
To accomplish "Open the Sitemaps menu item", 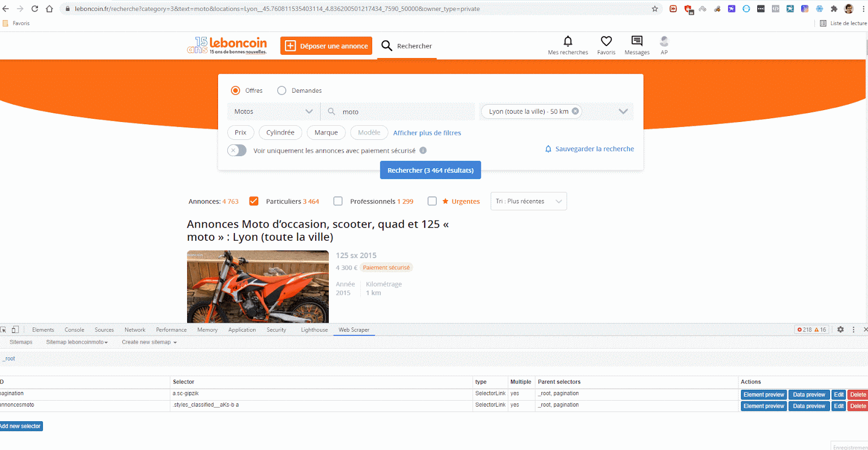I will click(x=21, y=342).
